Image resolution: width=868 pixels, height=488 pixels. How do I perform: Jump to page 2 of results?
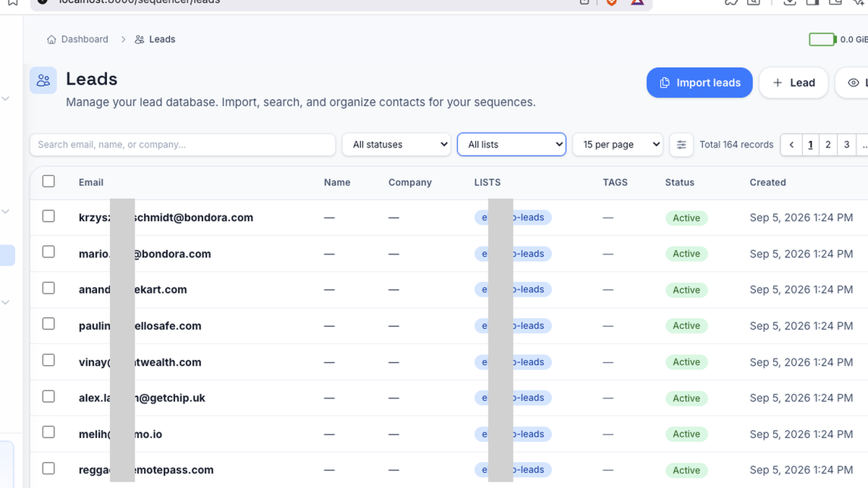828,145
